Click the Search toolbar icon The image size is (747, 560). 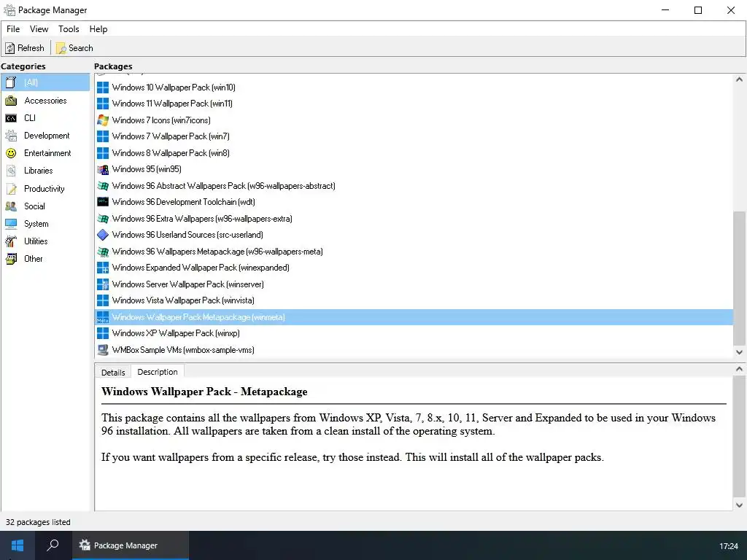click(x=61, y=48)
